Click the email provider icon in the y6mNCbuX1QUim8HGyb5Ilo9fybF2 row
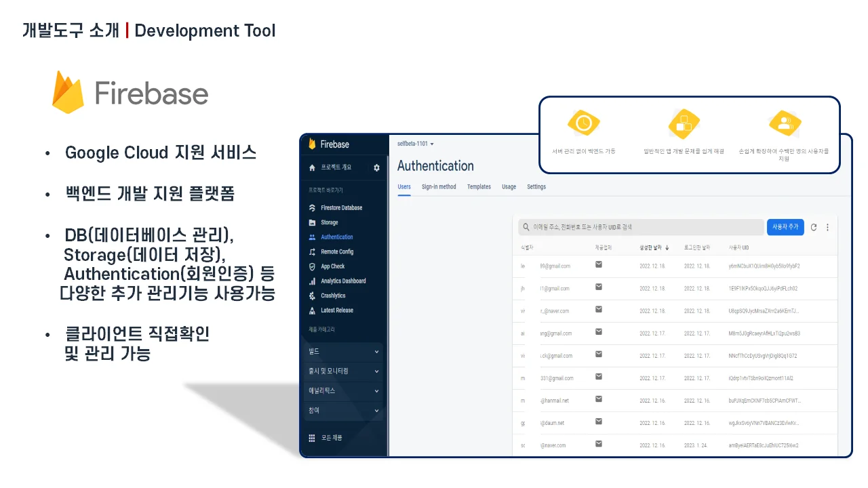 point(599,265)
